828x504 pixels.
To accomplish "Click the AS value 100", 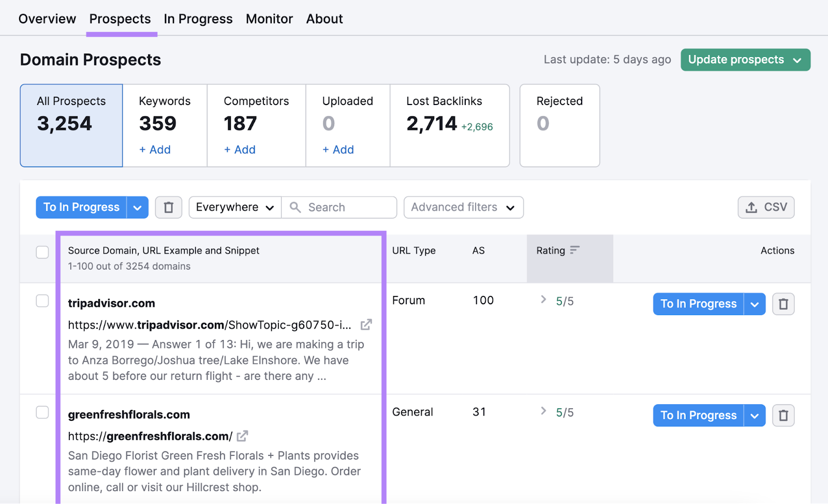I will pyautogui.click(x=483, y=300).
